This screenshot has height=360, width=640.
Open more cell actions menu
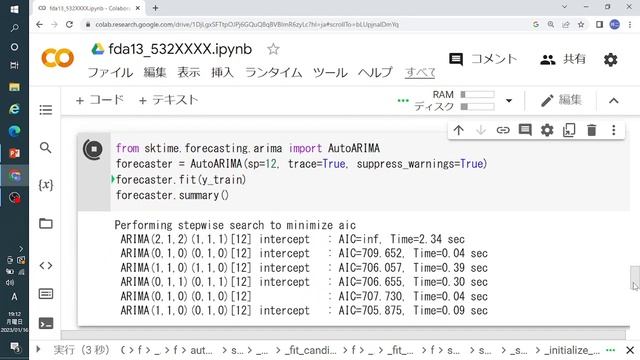[x=613, y=130]
